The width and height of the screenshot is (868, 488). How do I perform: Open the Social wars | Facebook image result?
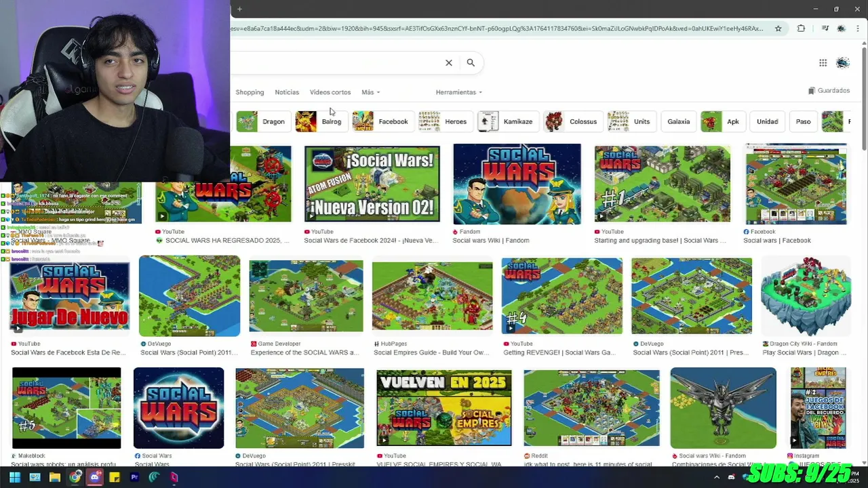coord(796,184)
